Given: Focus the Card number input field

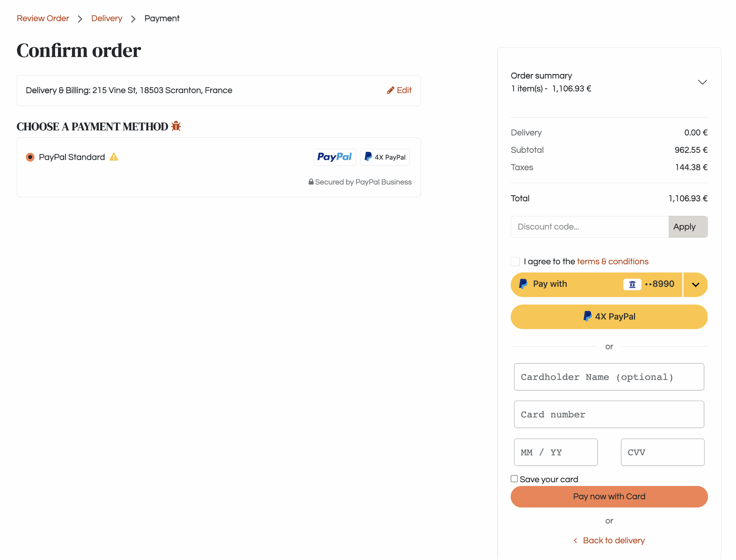Looking at the screenshot, I should tap(609, 414).
